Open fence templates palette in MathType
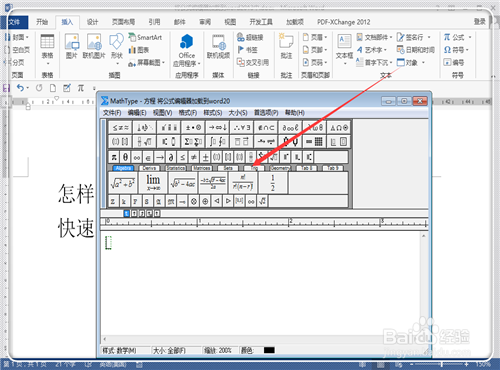500x370 pixels. point(120,142)
